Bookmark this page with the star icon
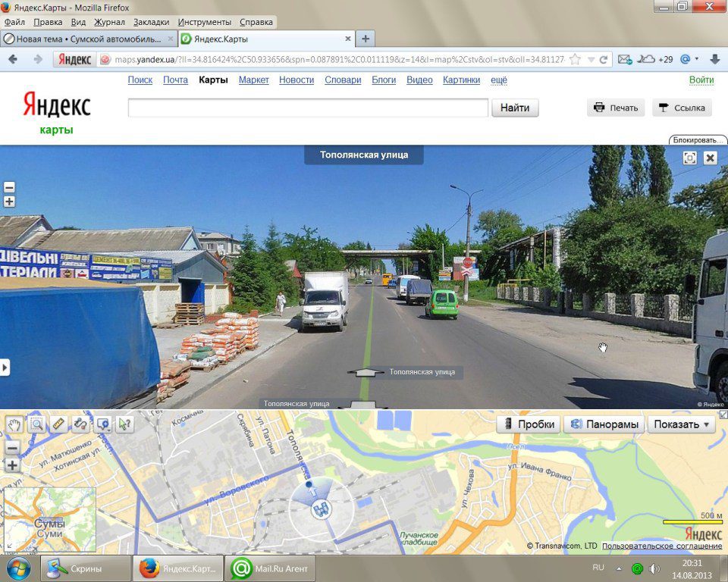 [x=575, y=59]
